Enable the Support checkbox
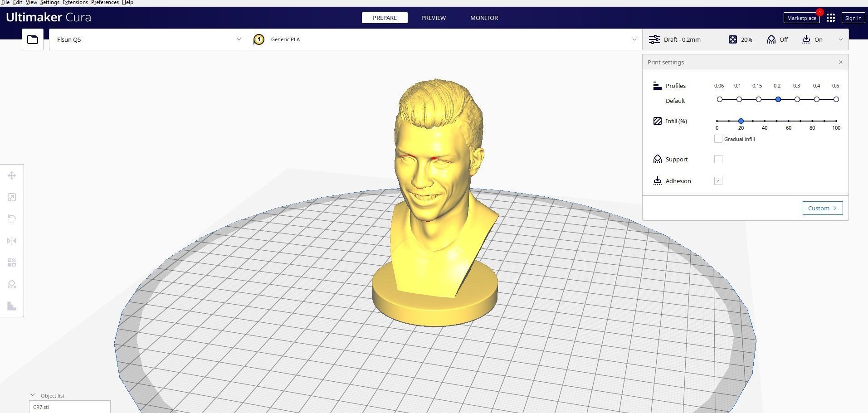This screenshot has height=413, width=868. coord(718,159)
